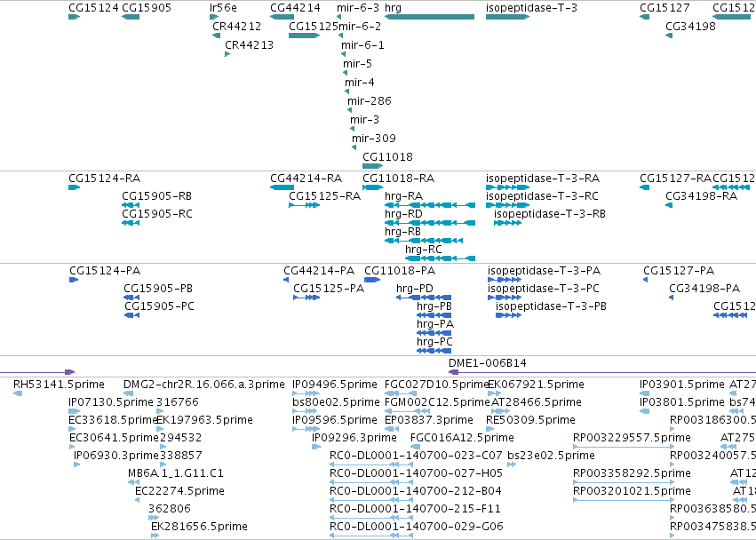Click the CG11018-RA transcript label
756x540 pixels.
click(398, 179)
